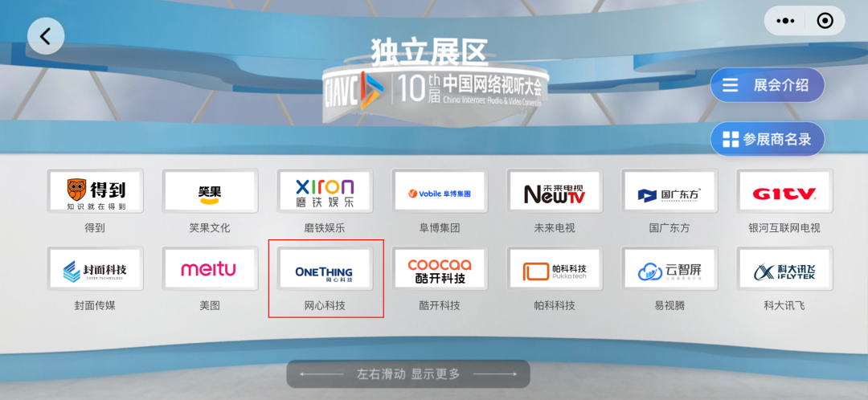
Task: Select the 得到 owl logo booth
Action: pos(95,191)
